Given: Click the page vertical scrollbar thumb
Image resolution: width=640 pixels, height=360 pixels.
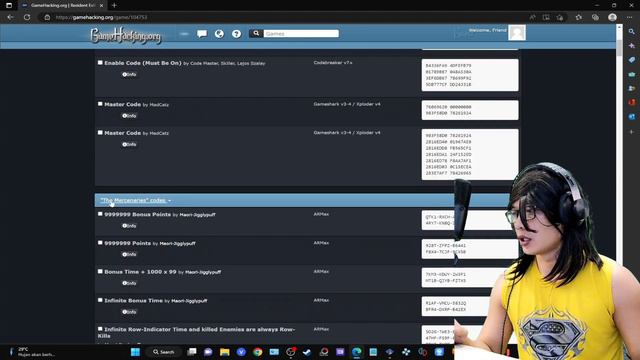Looking at the screenshot, I should click(619, 48).
